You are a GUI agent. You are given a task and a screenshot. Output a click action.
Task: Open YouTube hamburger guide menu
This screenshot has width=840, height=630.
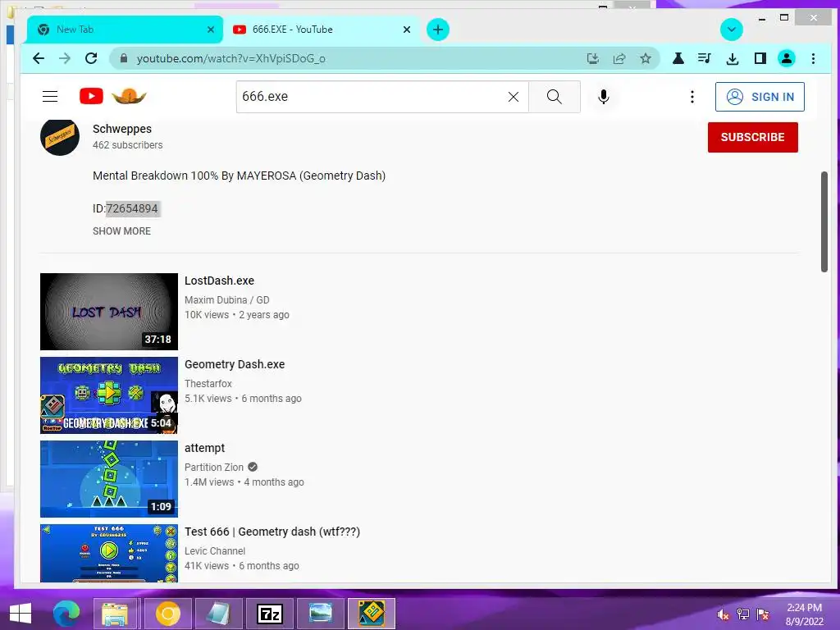coord(50,97)
